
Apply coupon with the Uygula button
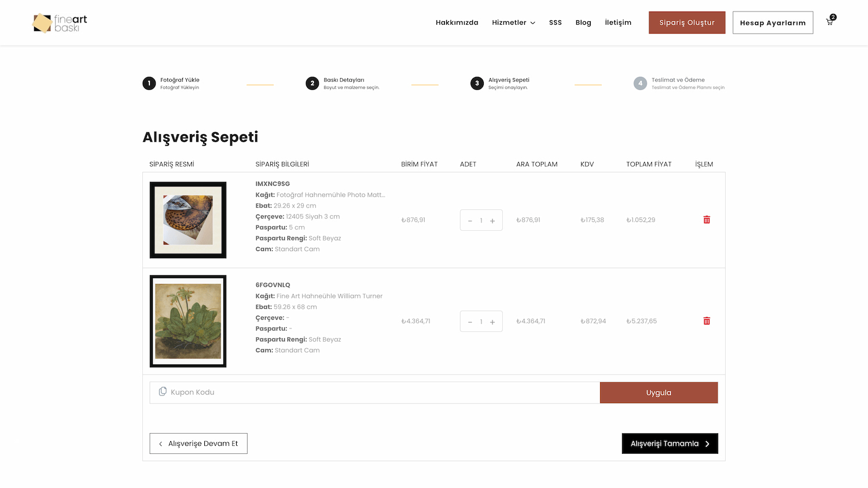659,393
